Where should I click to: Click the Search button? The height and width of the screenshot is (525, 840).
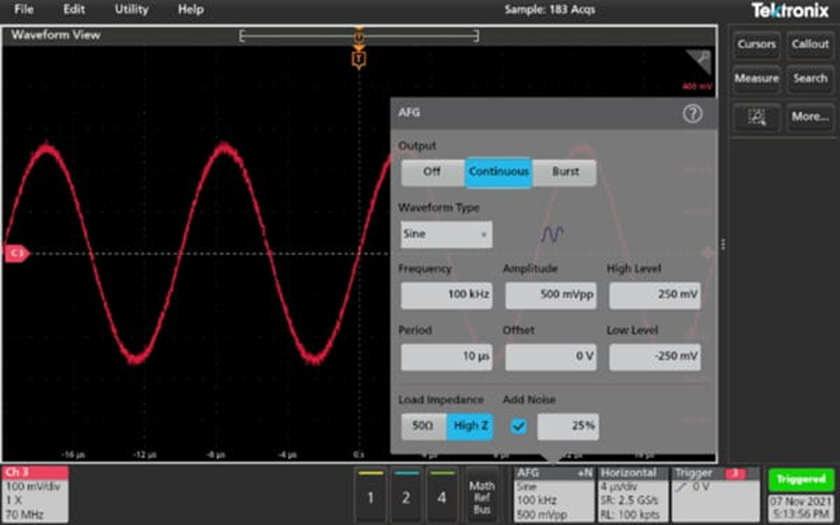point(810,78)
